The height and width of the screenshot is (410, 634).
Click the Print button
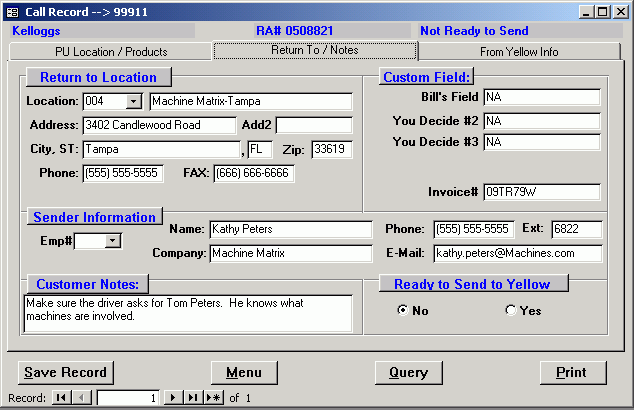click(x=572, y=372)
